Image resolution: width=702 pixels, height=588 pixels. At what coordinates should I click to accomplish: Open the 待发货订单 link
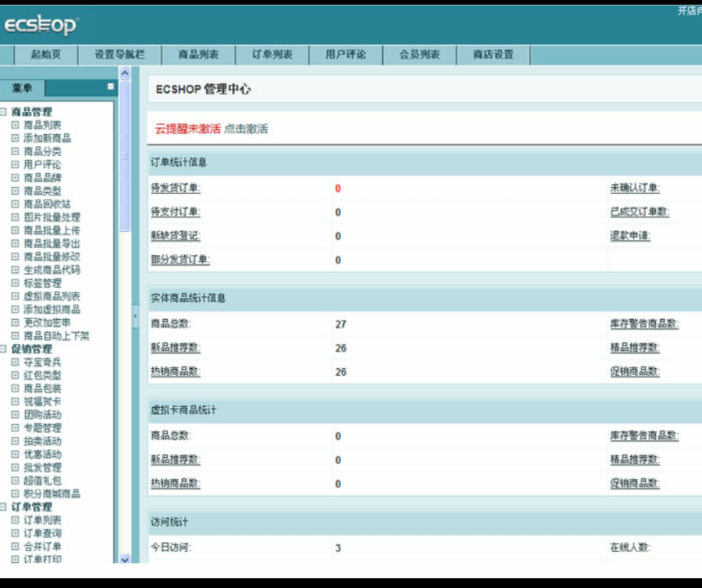click(175, 188)
